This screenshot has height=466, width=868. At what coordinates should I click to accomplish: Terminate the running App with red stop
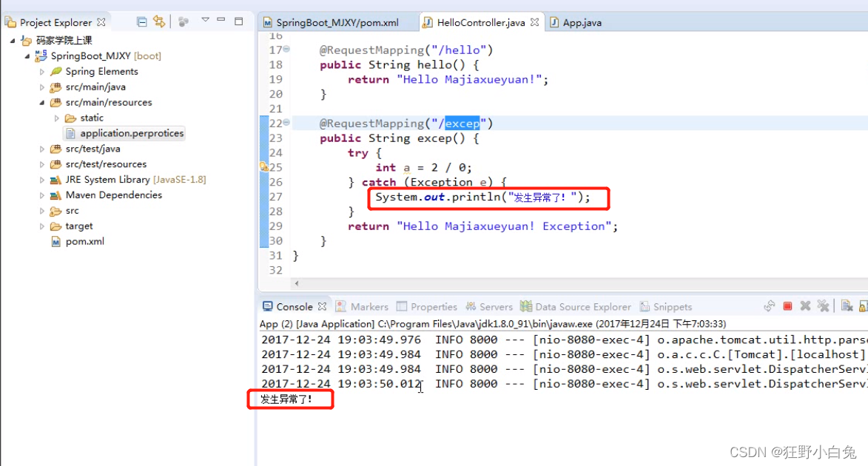(787, 306)
